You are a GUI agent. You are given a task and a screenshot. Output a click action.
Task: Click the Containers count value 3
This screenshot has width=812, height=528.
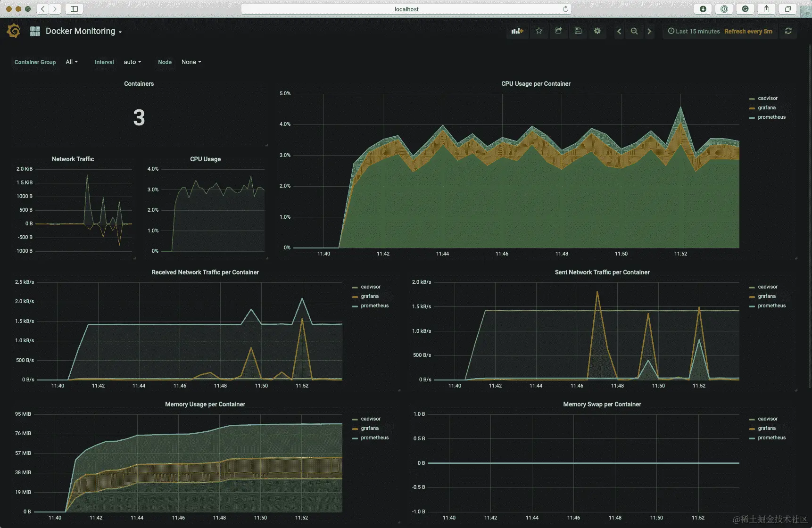click(139, 117)
